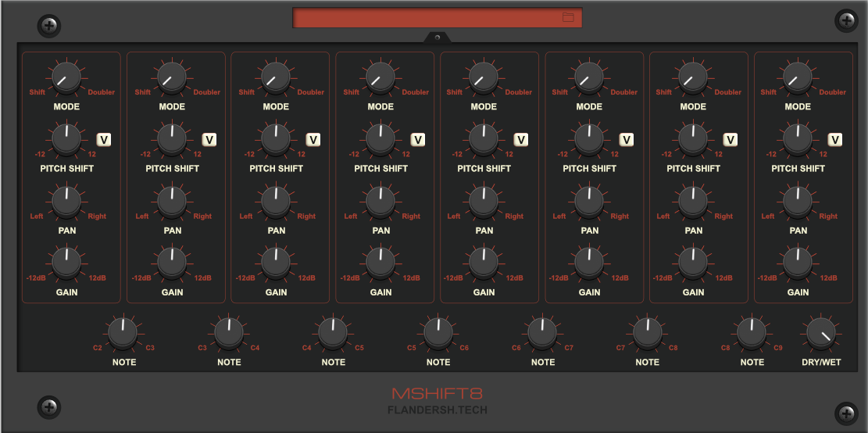Image resolution: width=868 pixels, height=433 pixels.
Task: Click the FLANDERSH.TECH brand text
Action: coord(438,410)
